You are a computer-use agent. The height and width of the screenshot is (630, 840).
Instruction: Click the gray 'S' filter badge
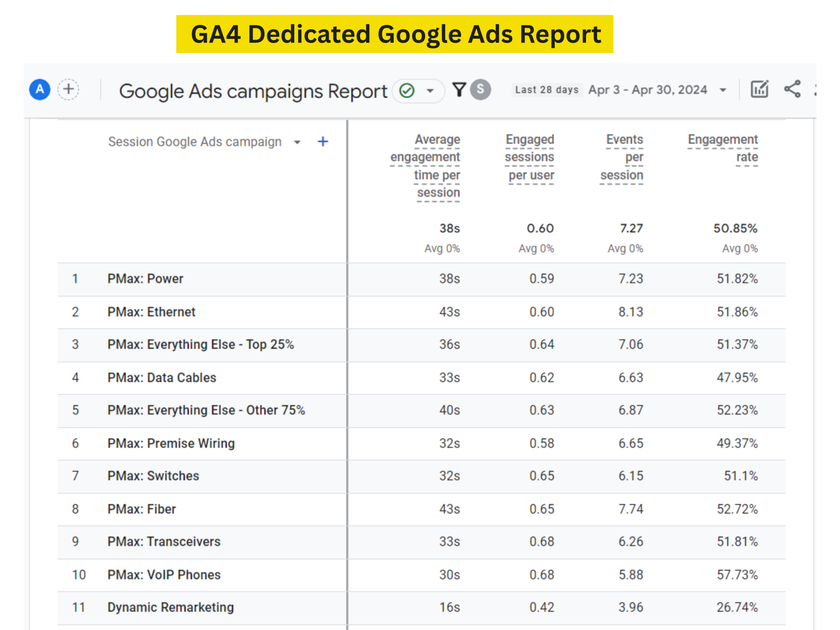pyautogui.click(x=480, y=90)
